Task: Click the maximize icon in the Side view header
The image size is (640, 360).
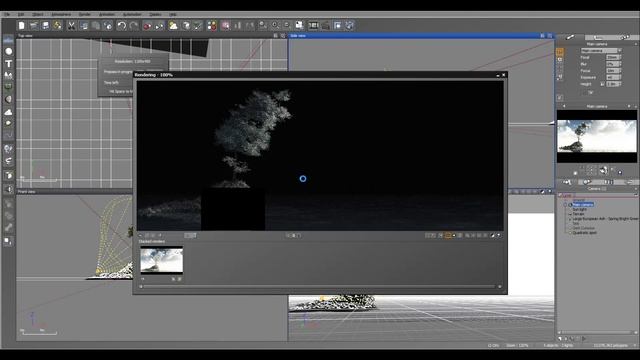Action: [549, 36]
